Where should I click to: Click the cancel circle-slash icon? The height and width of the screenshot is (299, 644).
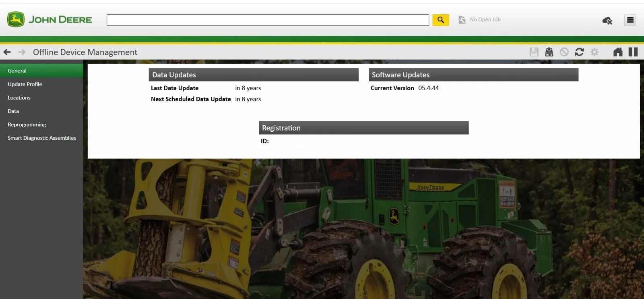564,52
